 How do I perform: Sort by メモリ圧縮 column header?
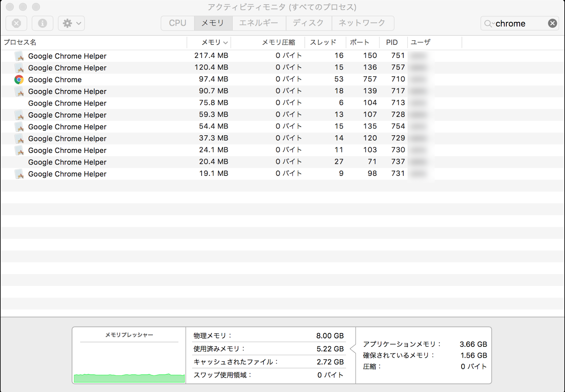pyautogui.click(x=268, y=42)
